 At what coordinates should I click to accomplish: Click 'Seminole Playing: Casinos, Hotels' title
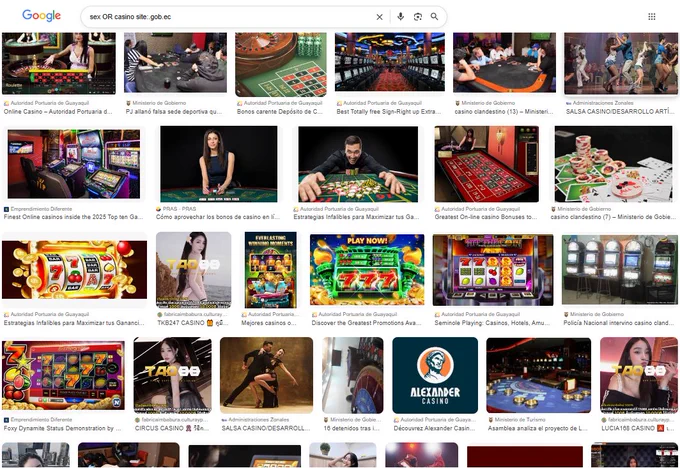(492, 323)
